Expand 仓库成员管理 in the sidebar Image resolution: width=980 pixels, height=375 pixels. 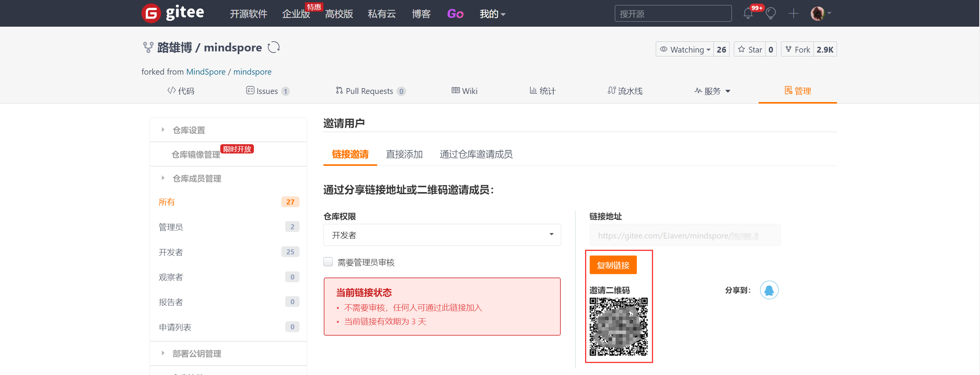point(228,178)
